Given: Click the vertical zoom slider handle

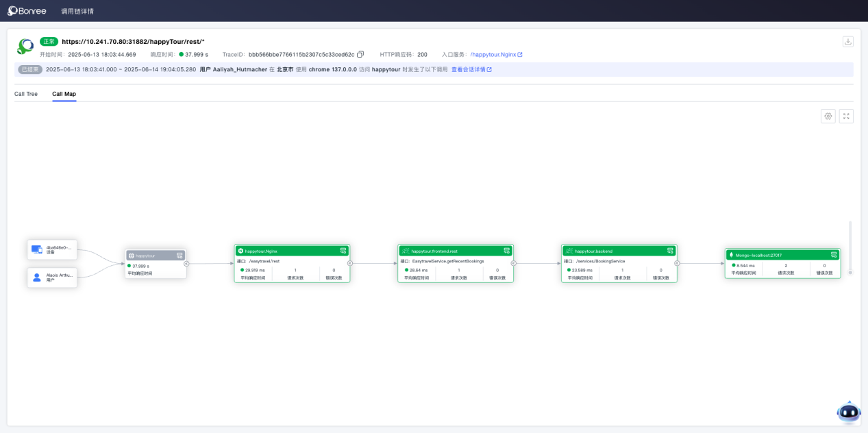Looking at the screenshot, I should tap(850, 272).
